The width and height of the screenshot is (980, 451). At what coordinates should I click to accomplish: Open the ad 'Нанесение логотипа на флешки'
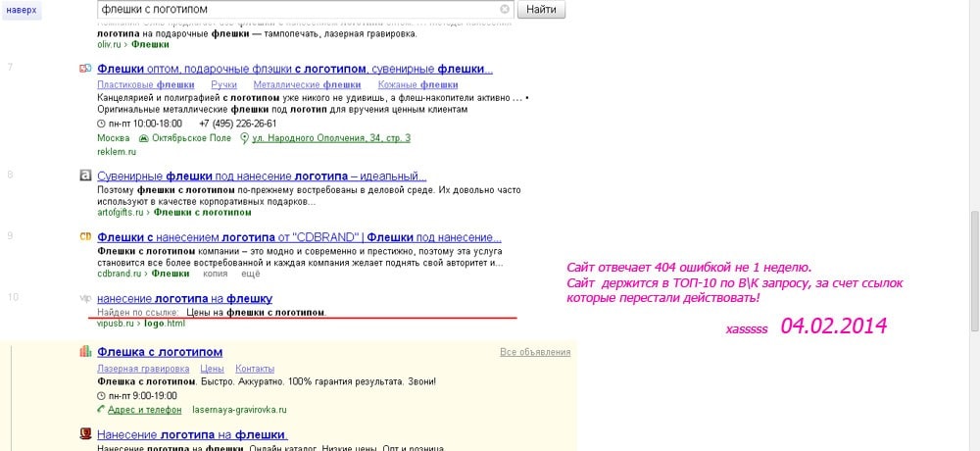(192, 434)
